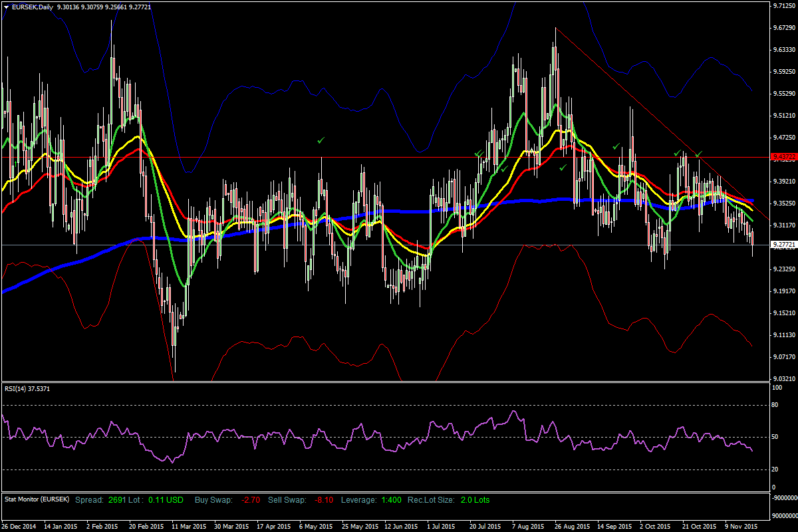Image resolution: width=798 pixels, height=532 pixels.
Task: Click the red 9.43722 price tag on the axis
Action: (x=783, y=157)
